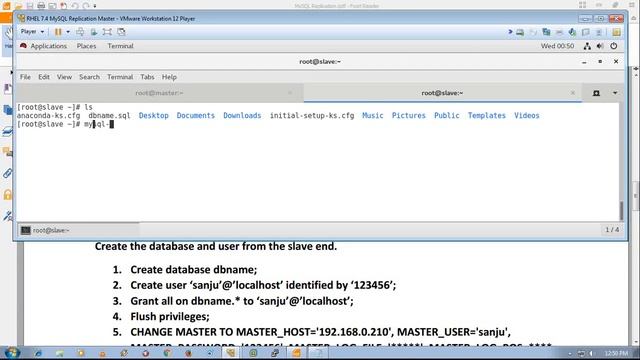
Task: Open the GNOME power menu icon
Action: pos(613,46)
